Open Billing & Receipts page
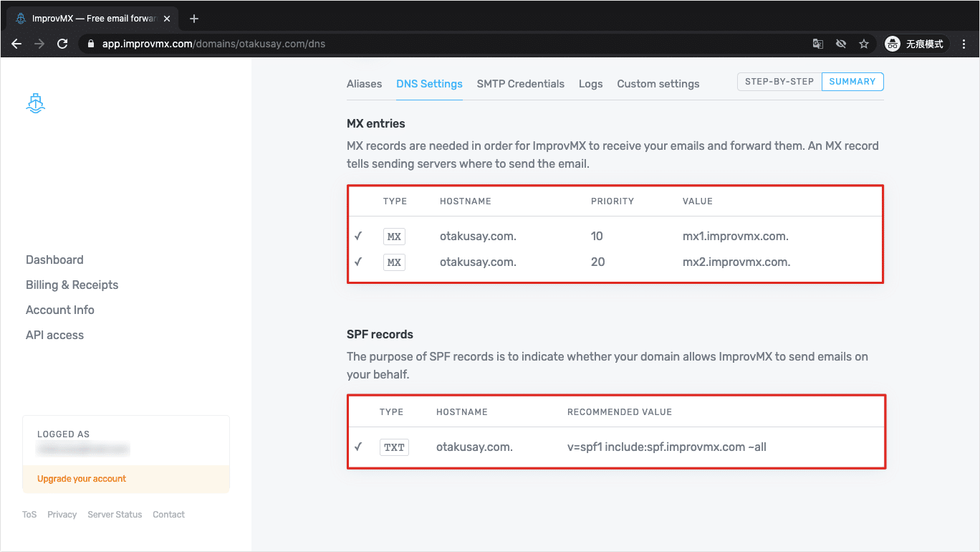The image size is (980, 552). tap(72, 285)
